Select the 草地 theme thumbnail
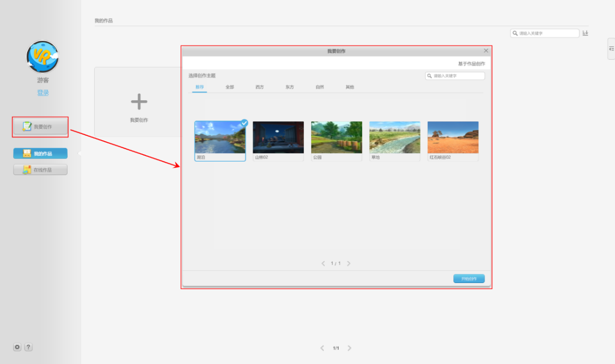 tap(394, 141)
